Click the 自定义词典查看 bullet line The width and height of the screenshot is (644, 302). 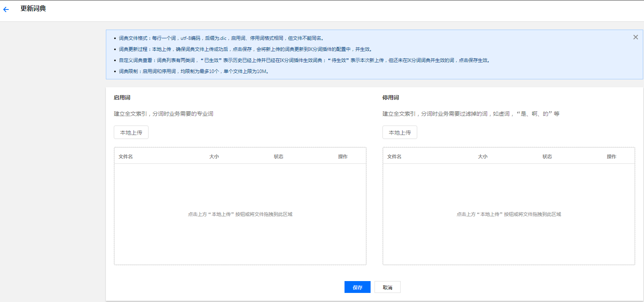[x=305, y=60]
